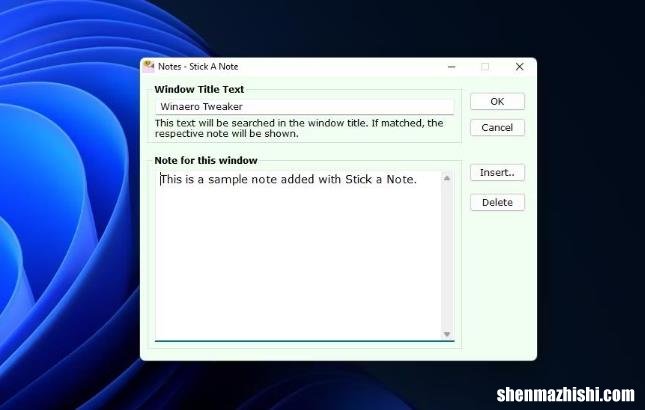Click the 'Note for this window' label
The width and height of the screenshot is (645, 410).
click(206, 160)
